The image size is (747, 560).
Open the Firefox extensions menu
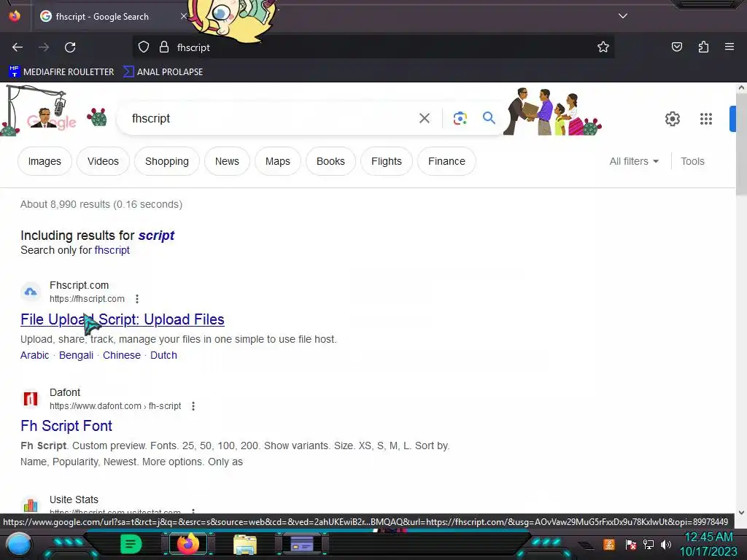(703, 47)
